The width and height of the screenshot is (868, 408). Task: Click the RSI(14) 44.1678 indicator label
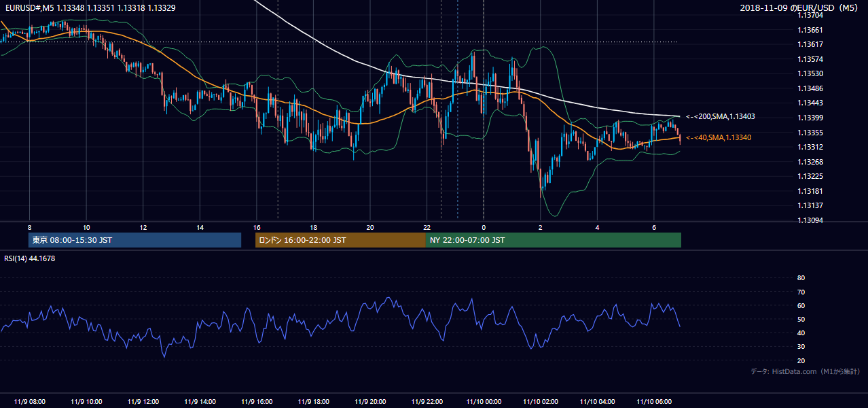pyautogui.click(x=30, y=258)
